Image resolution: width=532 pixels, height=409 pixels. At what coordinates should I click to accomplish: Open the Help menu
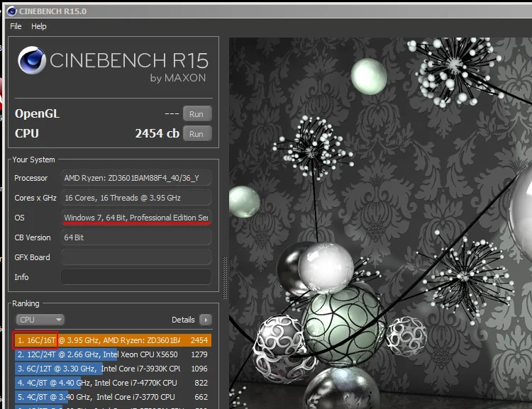click(x=39, y=26)
